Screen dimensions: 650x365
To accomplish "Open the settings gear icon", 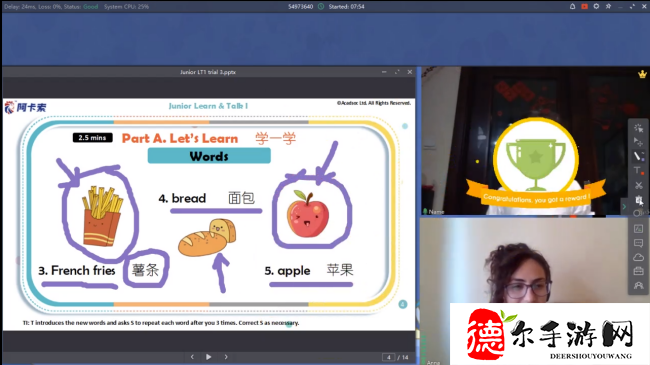I will point(596,6).
